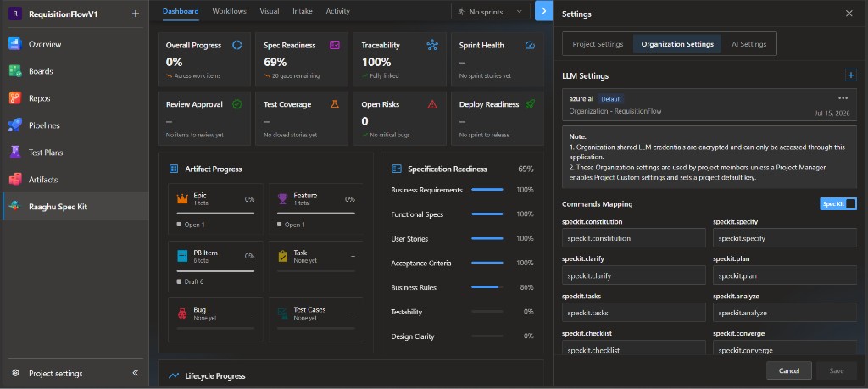
Task: Select the AI Settings tab
Action: click(749, 44)
